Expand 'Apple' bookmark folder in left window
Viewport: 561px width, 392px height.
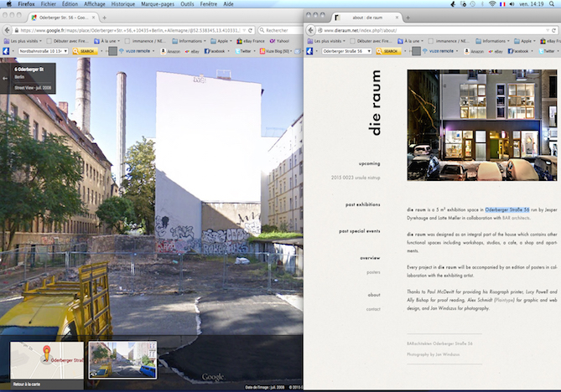[221, 41]
